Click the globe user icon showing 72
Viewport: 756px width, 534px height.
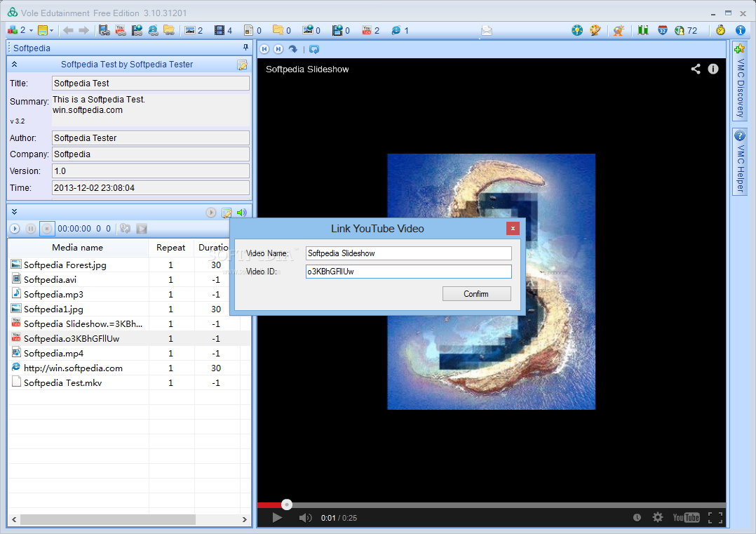click(x=680, y=30)
